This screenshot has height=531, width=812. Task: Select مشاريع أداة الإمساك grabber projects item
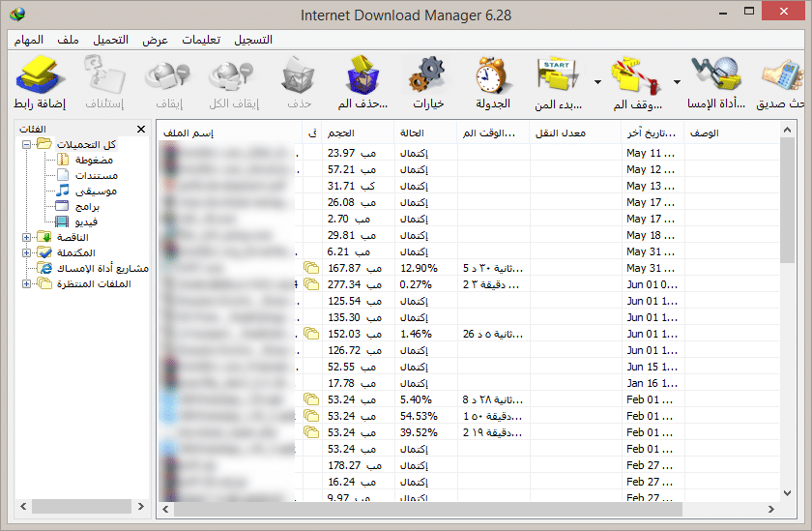[x=102, y=268]
